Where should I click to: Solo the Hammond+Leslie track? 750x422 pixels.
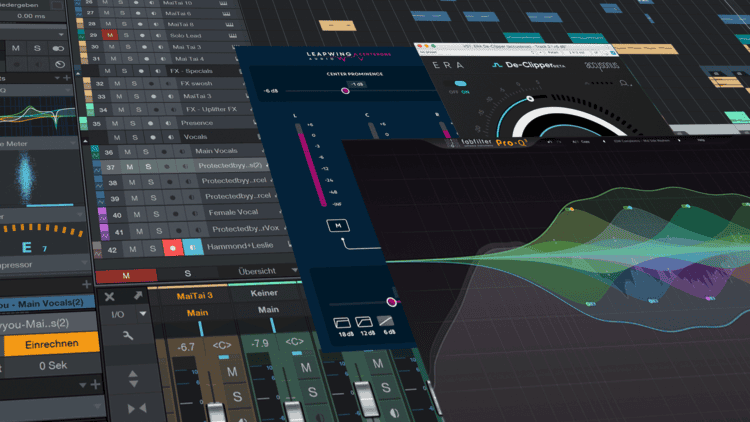(153, 248)
